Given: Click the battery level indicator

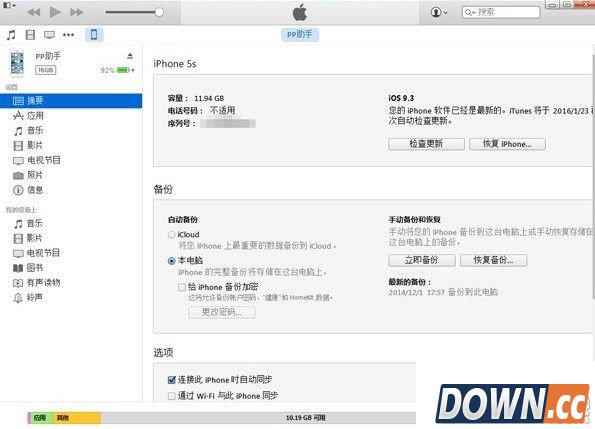Looking at the screenshot, I should coord(123,70).
